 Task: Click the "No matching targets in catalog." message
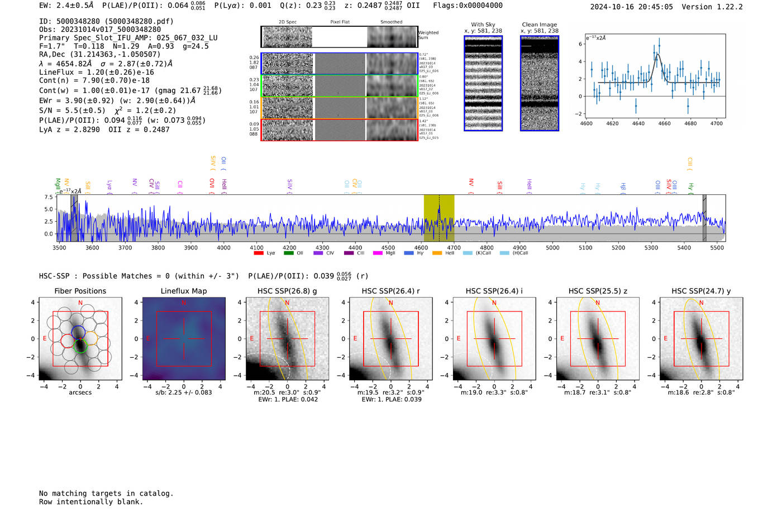(x=106, y=493)
